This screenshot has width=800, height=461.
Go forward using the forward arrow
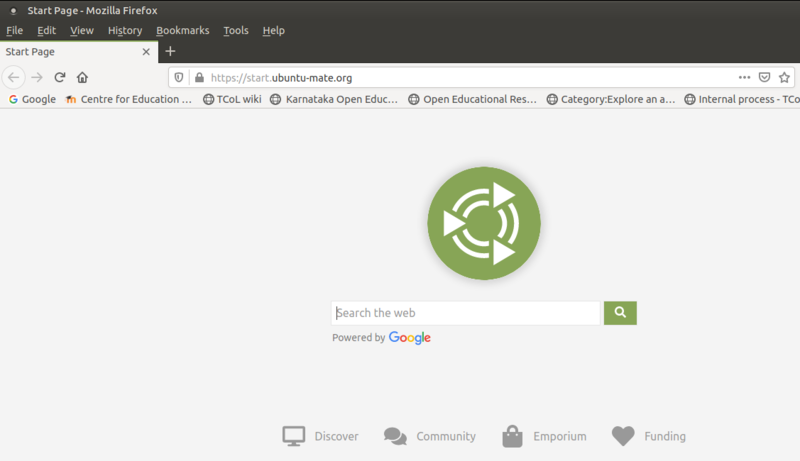point(37,78)
